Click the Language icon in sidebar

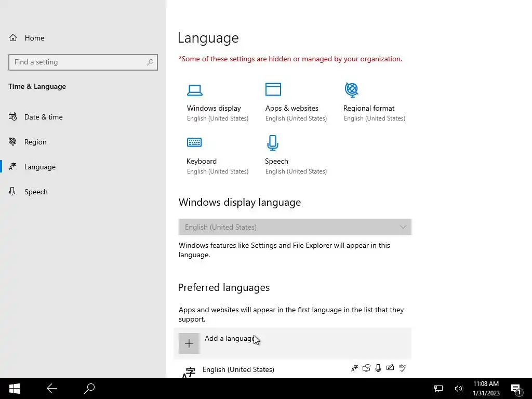12,167
